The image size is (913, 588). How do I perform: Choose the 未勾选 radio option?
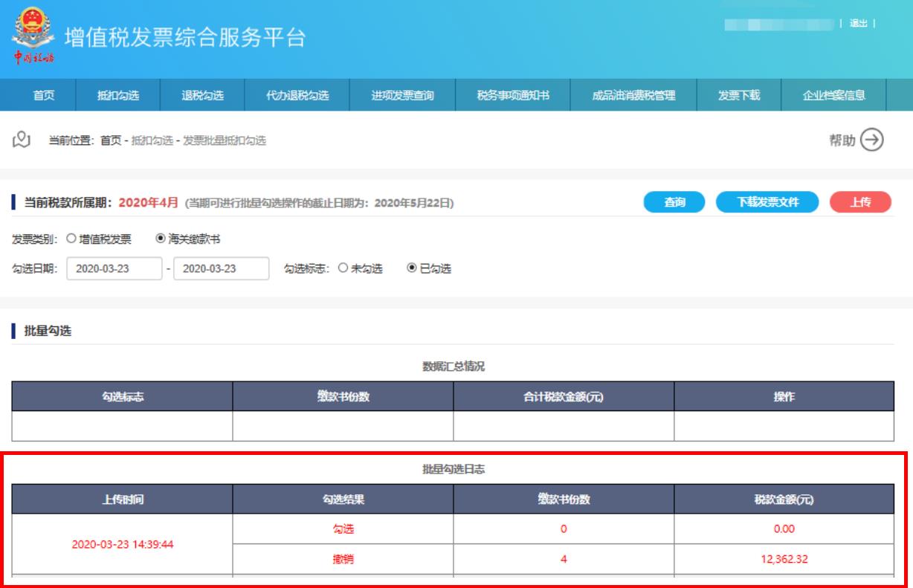343,268
